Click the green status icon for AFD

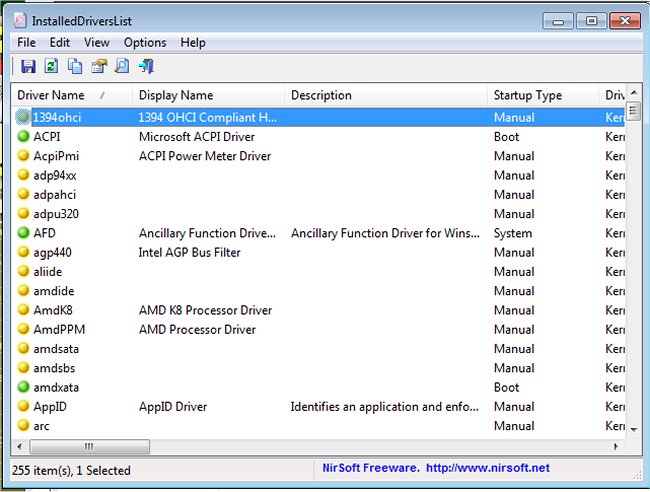pyautogui.click(x=23, y=233)
